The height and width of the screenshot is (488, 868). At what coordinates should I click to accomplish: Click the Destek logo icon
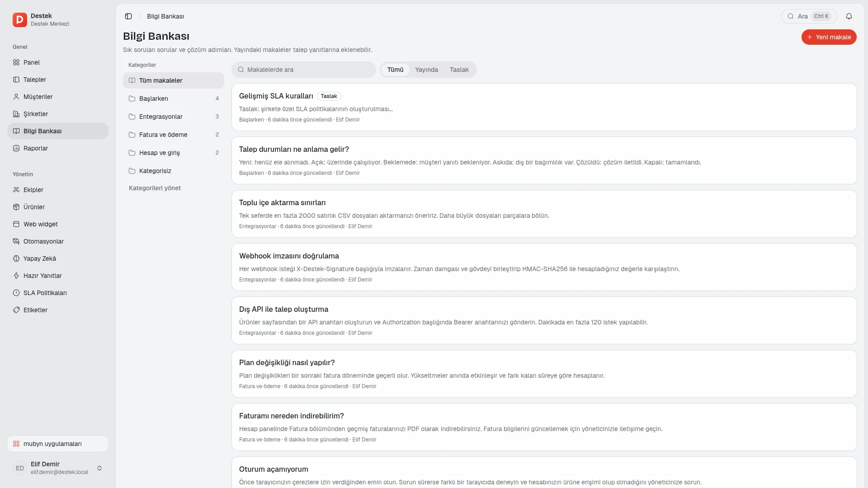tap(20, 20)
